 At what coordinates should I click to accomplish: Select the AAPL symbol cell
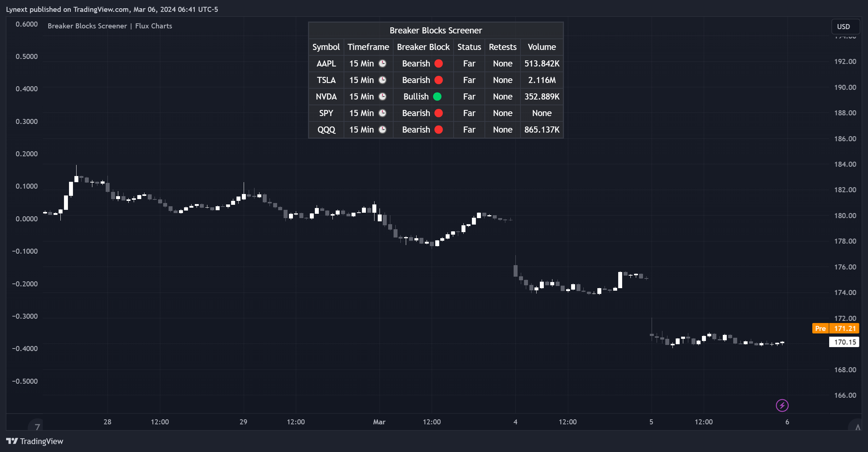tap(326, 63)
